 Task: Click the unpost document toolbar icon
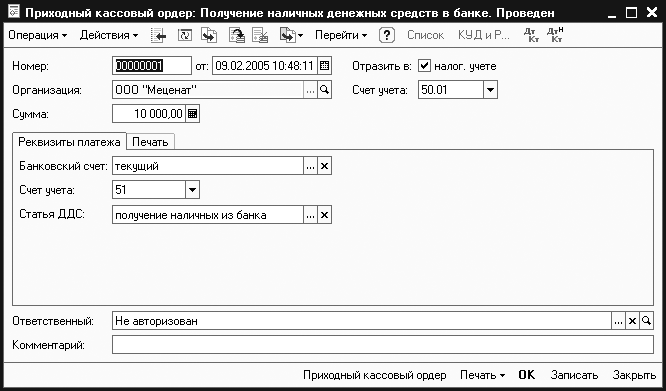click(260, 36)
